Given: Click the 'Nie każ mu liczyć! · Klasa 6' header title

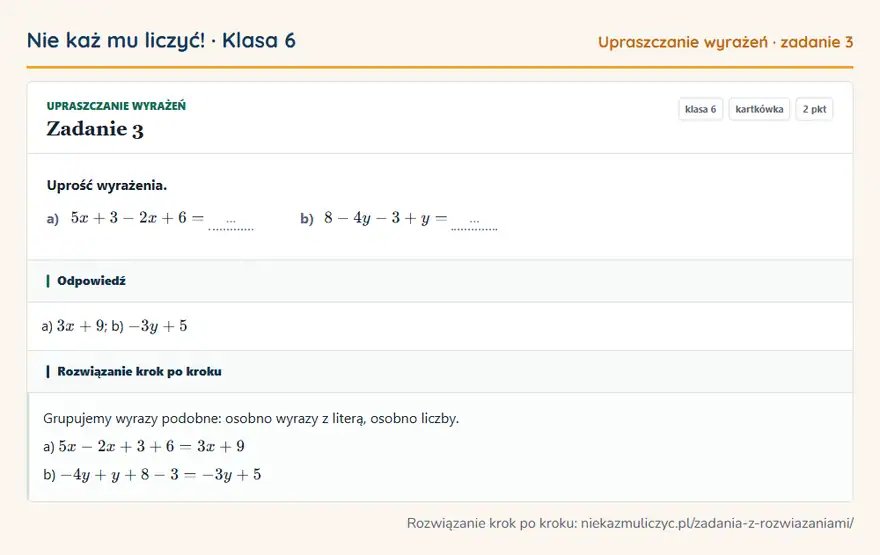Looking at the screenshot, I should tap(161, 40).
